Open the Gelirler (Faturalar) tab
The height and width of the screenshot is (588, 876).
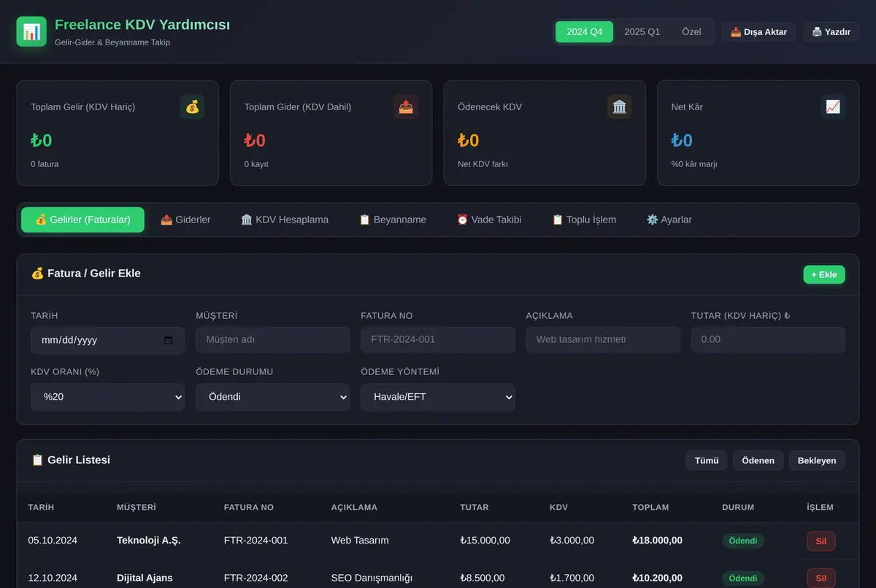pyautogui.click(x=82, y=220)
